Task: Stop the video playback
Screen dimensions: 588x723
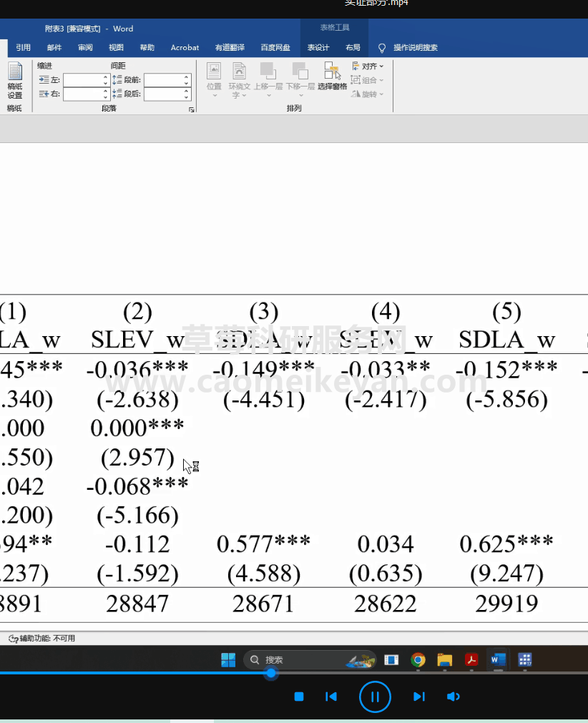Action: pyautogui.click(x=299, y=697)
